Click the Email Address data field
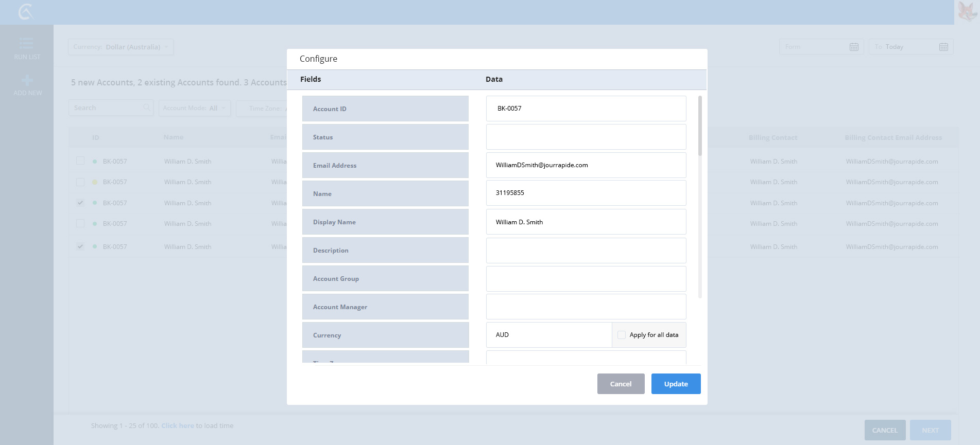980x445 pixels. click(x=586, y=165)
